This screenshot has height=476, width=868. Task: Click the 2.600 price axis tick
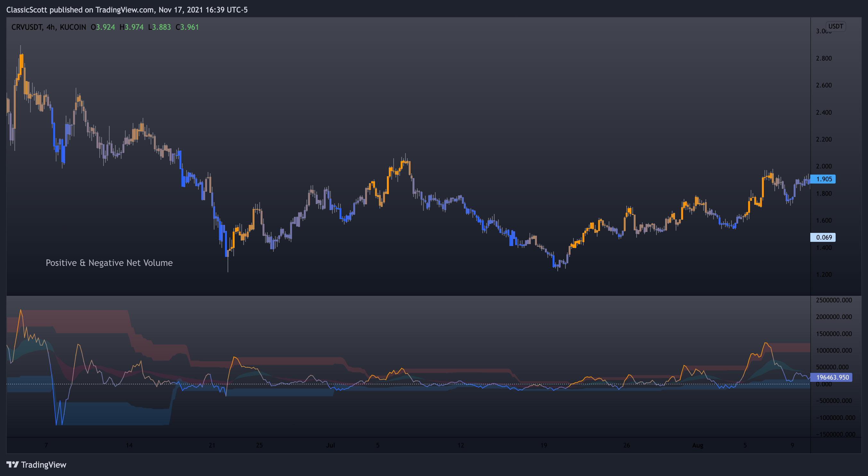pyautogui.click(x=823, y=85)
